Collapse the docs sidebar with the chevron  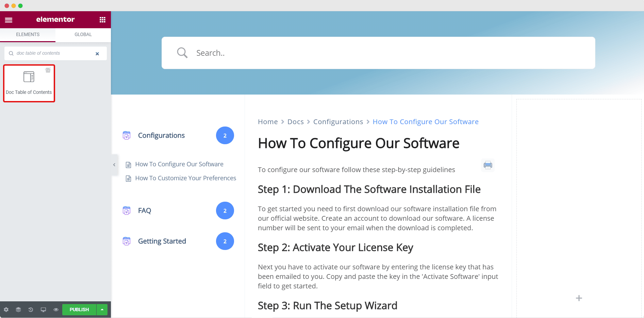(114, 165)
